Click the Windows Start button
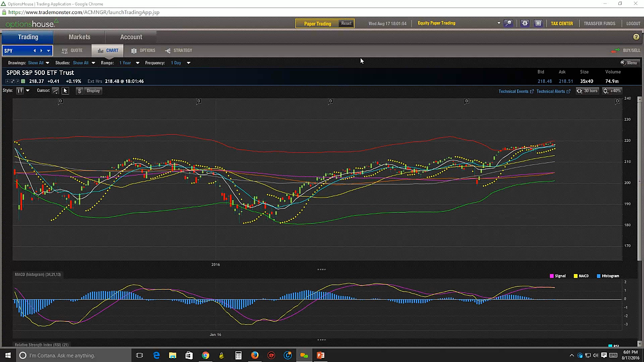Image resolution: width=644 pixels, height=362 pixels. [x=8, y=355]
